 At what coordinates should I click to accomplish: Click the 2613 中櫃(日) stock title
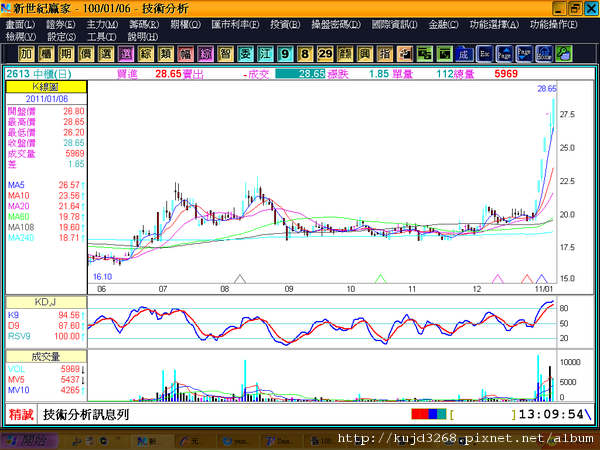pos(39,74)
